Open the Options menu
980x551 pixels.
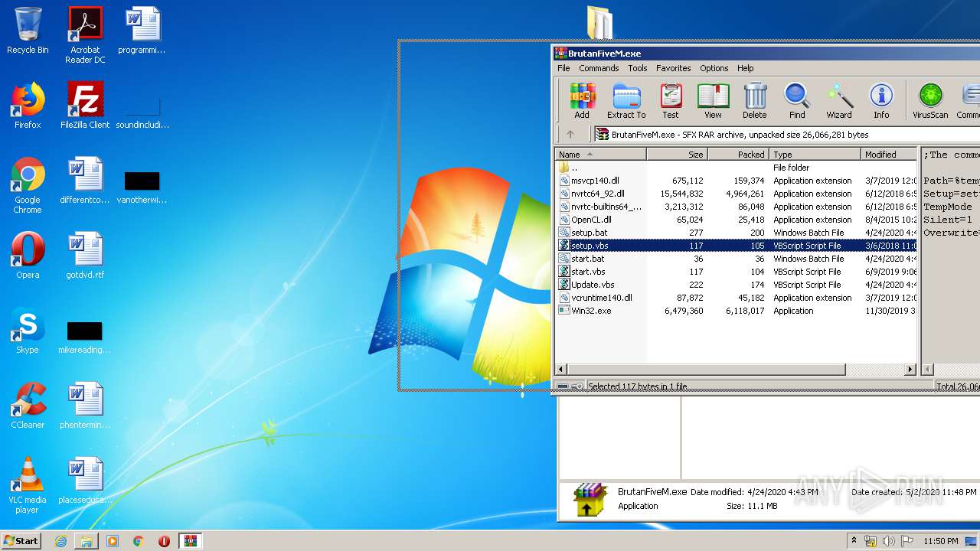tap(714, 68)
